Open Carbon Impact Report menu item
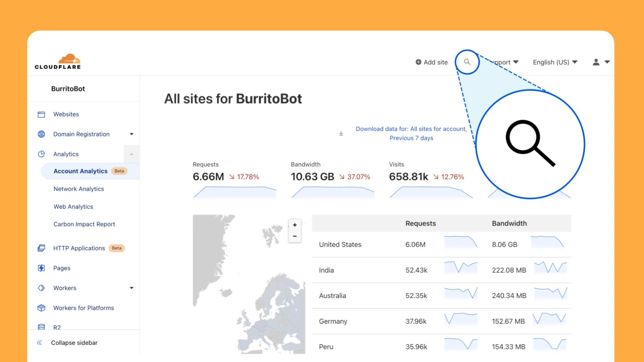The height and width of the screenshot is (362, 644). [84, 224]
